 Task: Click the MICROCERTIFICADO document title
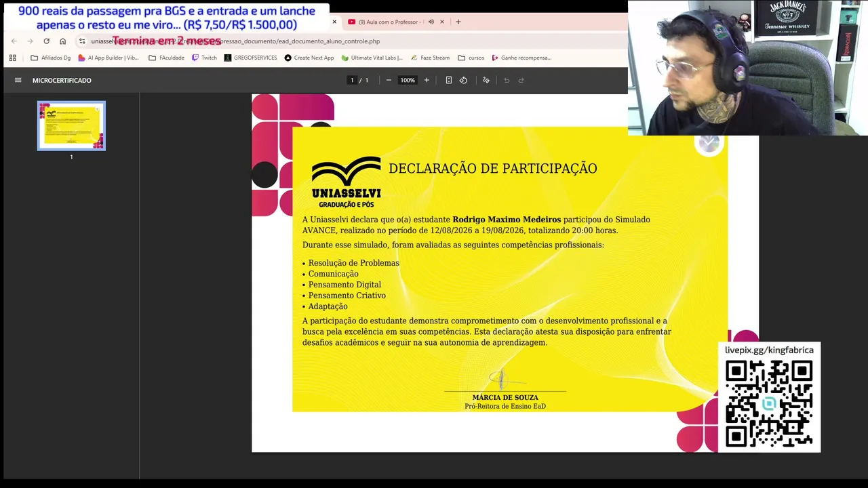tap(62, 80)
